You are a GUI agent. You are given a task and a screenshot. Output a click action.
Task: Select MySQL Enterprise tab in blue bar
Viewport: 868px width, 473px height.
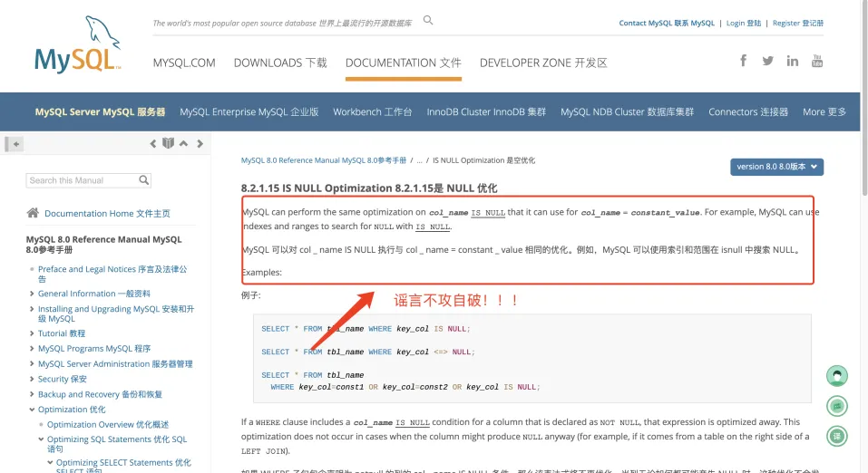coord(249,111)
